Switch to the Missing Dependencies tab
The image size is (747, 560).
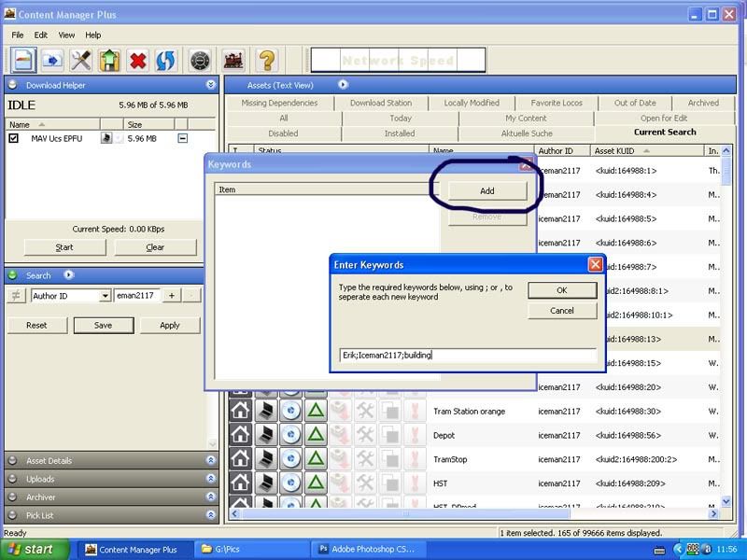point(279,103)
